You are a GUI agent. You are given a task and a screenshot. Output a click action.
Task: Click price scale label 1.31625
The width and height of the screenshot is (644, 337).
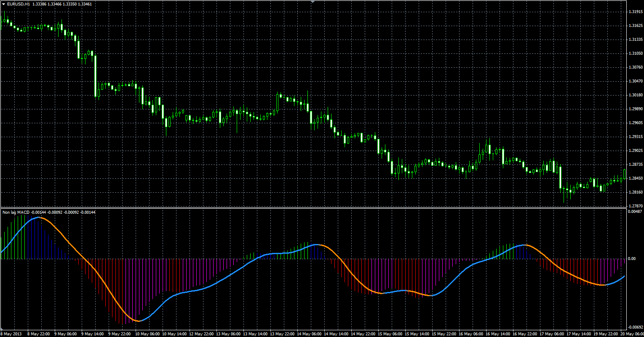click(x=636, y=25)
